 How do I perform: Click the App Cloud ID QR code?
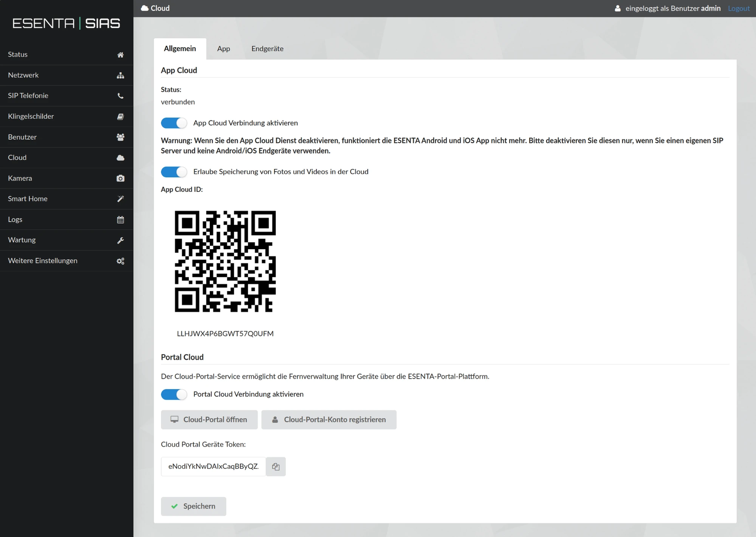coord(225,261)
